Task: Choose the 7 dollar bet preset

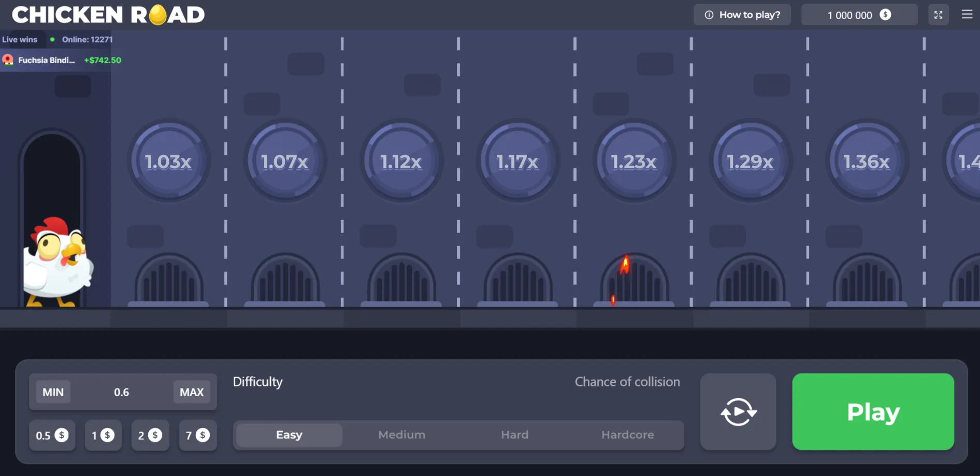Action: pos(197,436)
